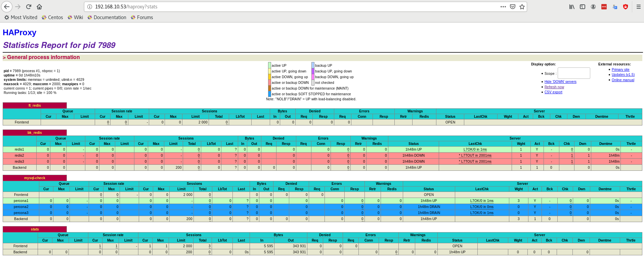
Task: Click the green 'active UP' legend swatch
Action: (x=269, y=65)
